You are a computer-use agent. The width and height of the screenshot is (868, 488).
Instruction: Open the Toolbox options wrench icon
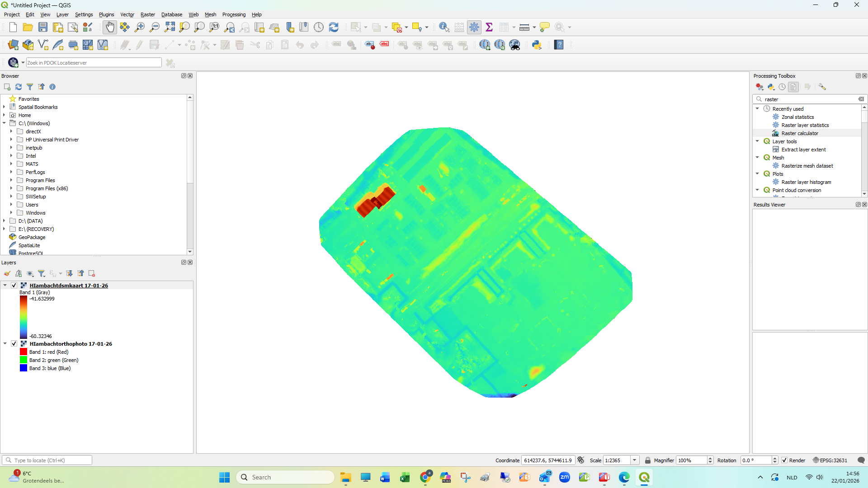click(x=822, y=87)
